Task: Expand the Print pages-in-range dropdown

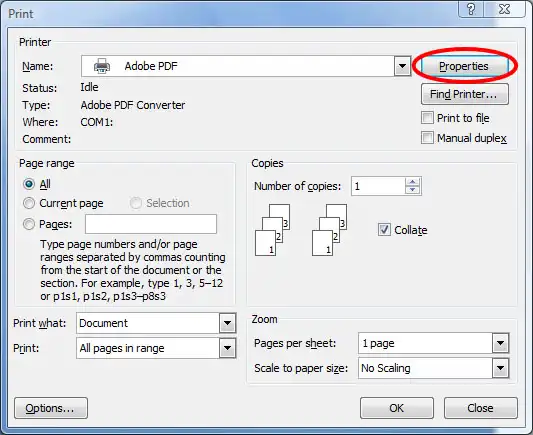Action: 227,348
